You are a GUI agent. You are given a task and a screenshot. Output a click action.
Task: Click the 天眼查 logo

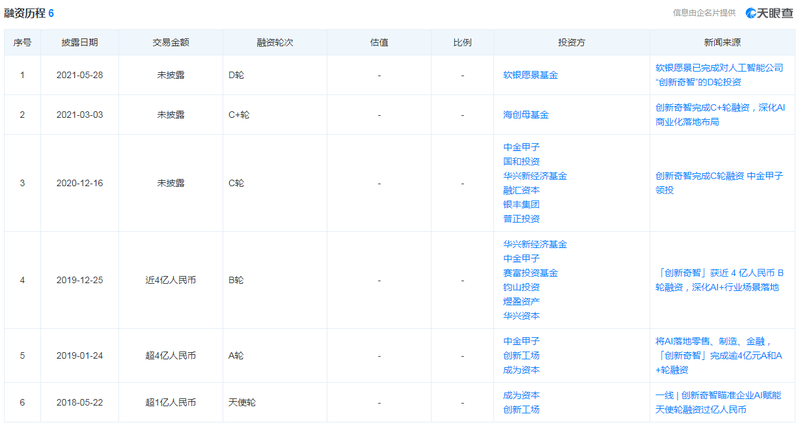point(769,13)
